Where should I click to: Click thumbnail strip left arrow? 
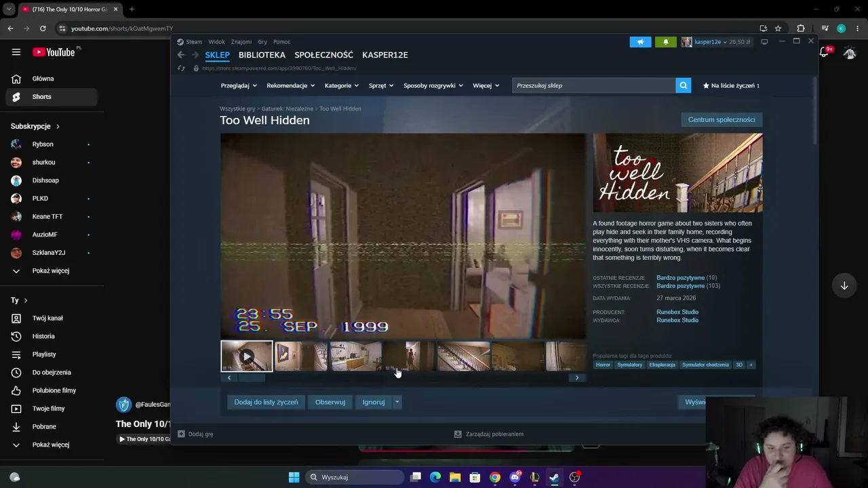tap(229, 378)
